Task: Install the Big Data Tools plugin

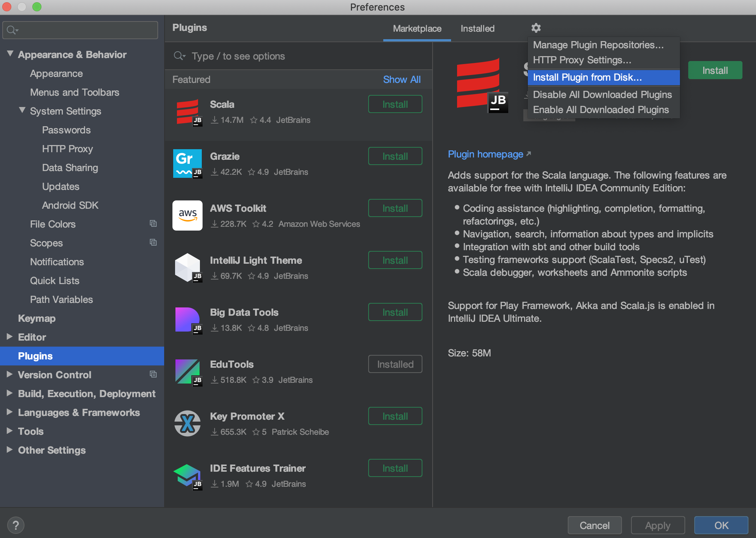Action: pos(395,312)
